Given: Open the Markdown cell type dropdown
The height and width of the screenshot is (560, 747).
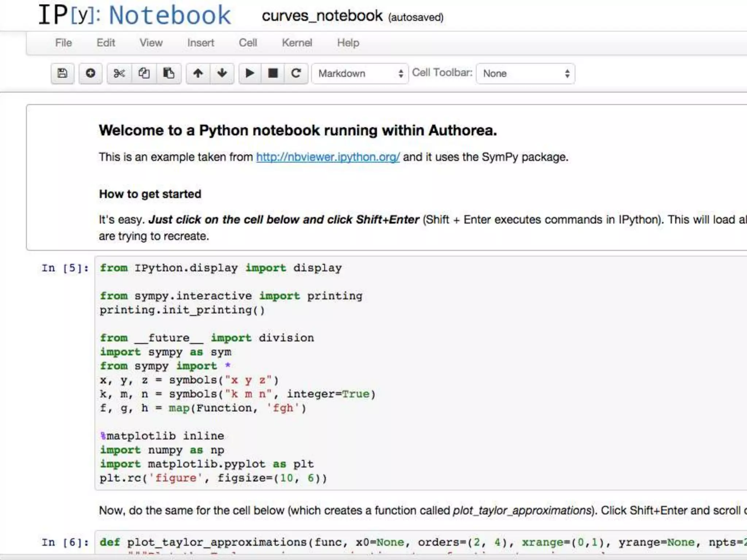Looking at the screenshot, I should click(360, 74).
